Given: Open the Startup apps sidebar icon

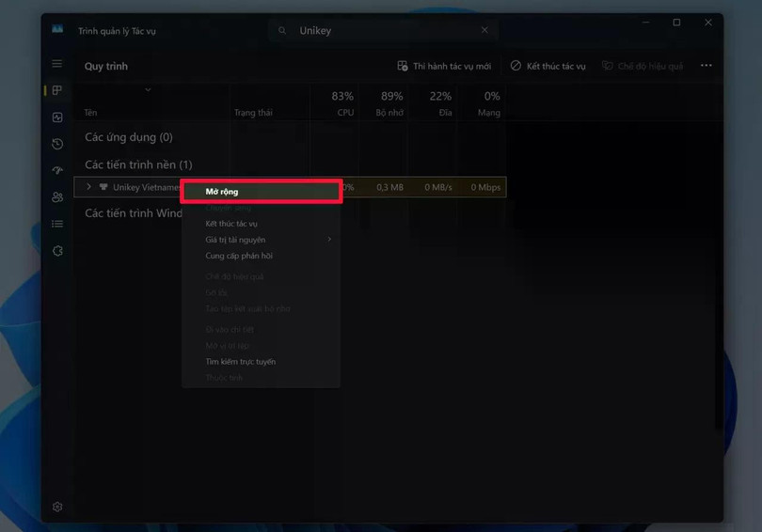Looking at the screenshot, I should 57,170.
